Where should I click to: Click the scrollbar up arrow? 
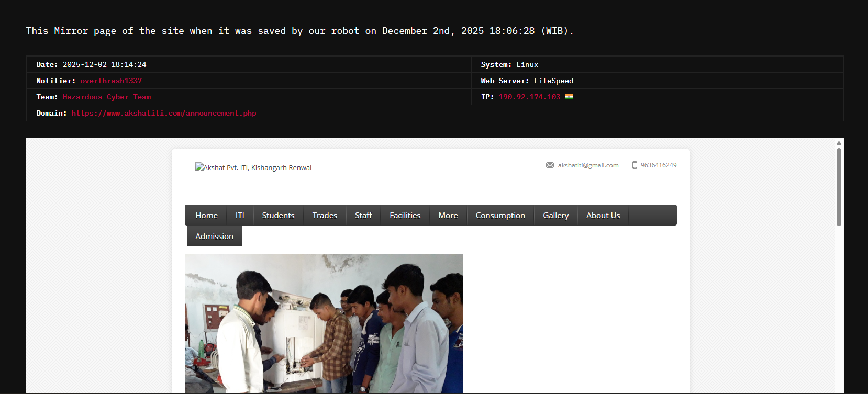[x=839, y=143]
